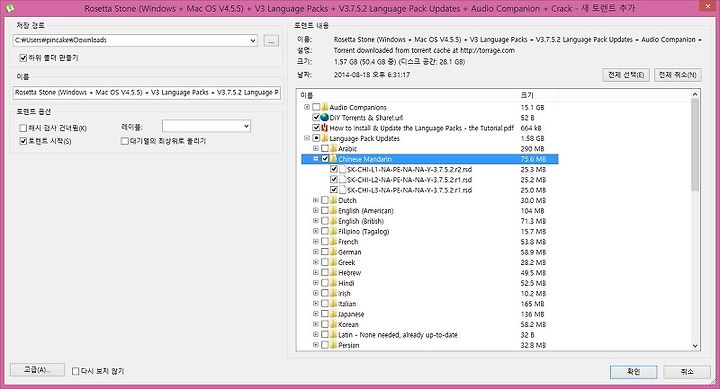This screenshot has height=389, width=720.
Task: Click the Language Pack Updates folder icon
Action: coord(325,138)
